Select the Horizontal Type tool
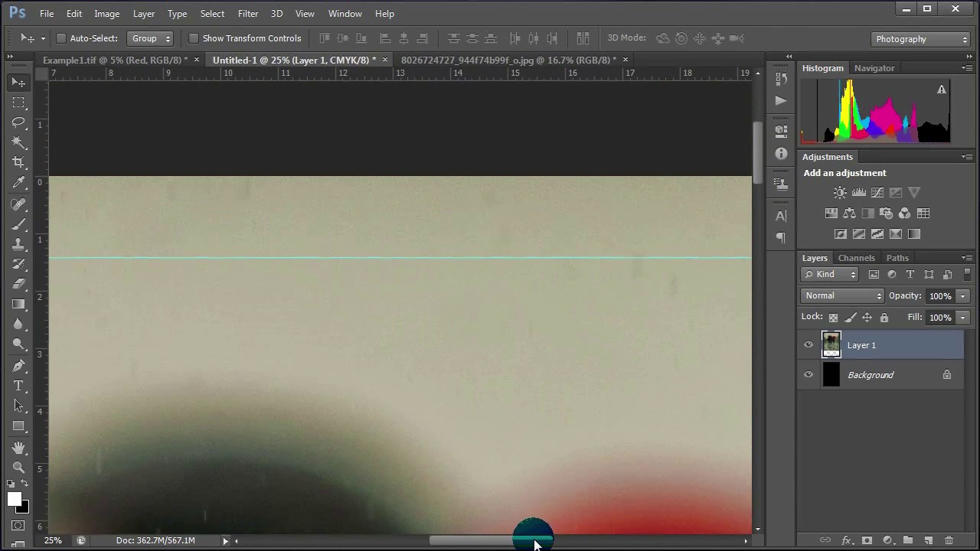This screenshot has width=980, height=551. [19, 386]
